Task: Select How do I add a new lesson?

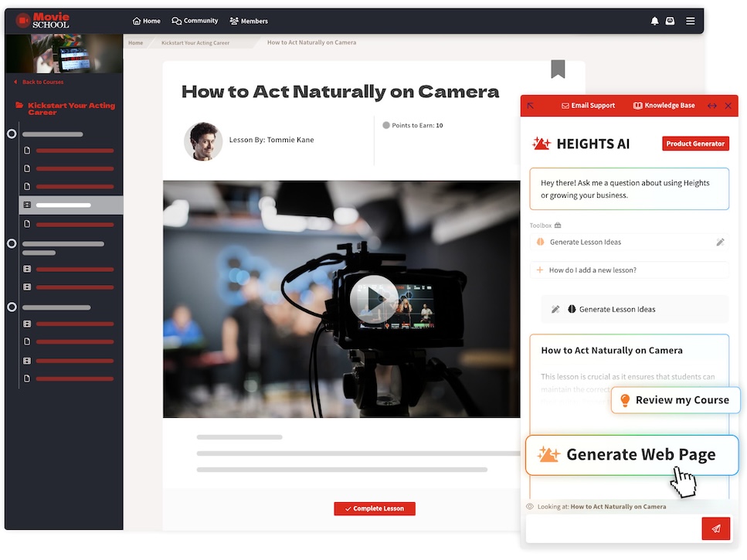Action: coord(629,270)
